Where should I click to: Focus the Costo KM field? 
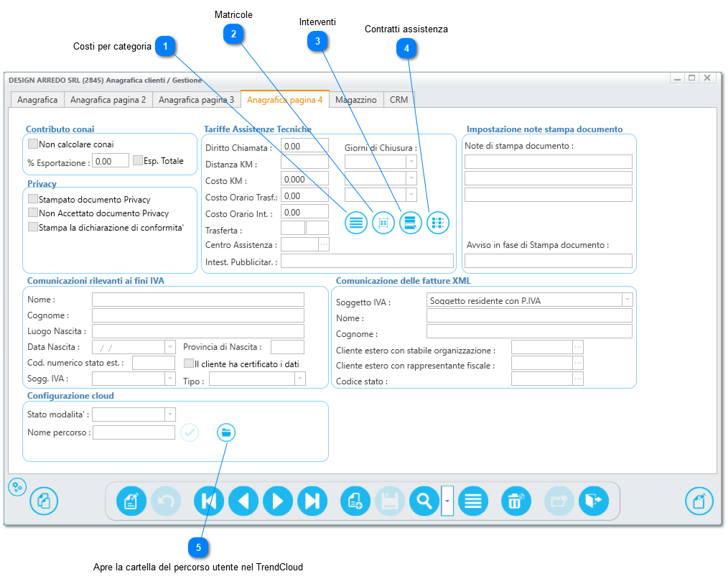tap(304, 178)
